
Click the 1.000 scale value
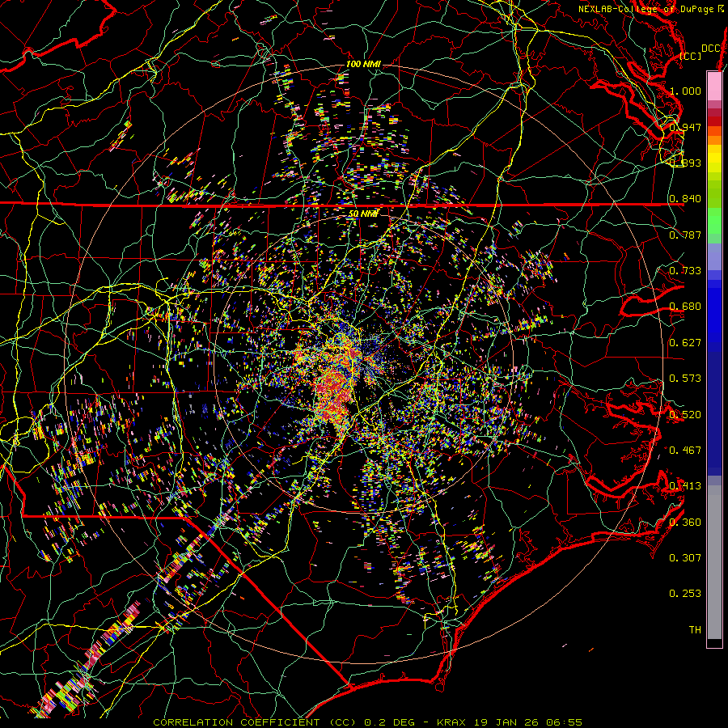(x=685, y=91)
